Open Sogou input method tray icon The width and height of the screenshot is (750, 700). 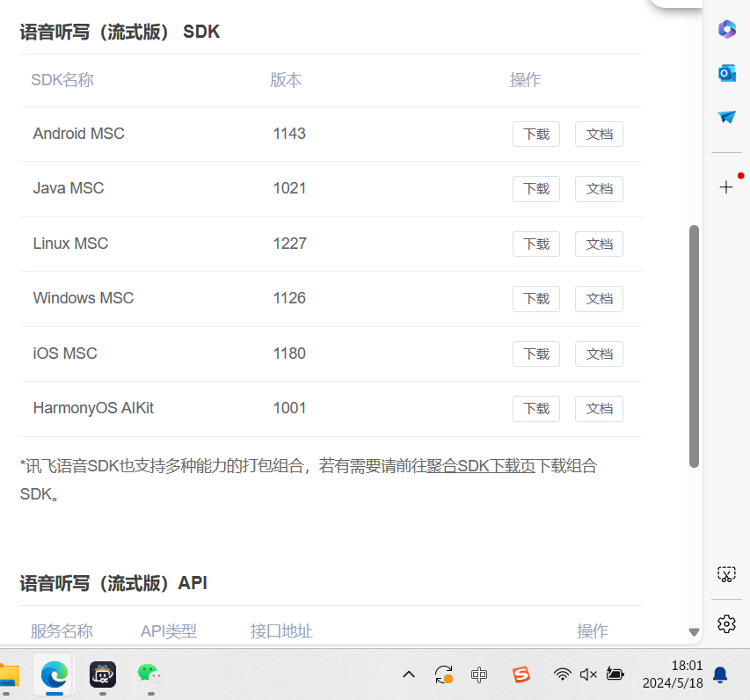click(521, 674)
